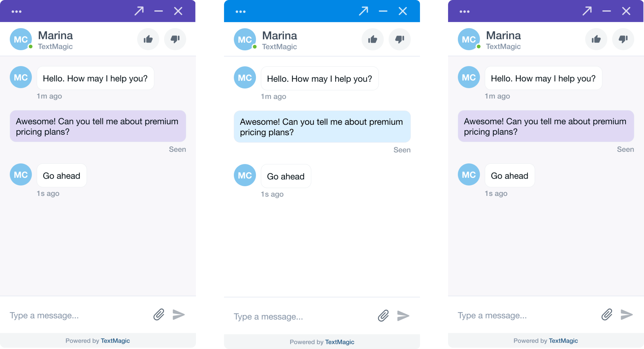Give a thumbs down in the purple chat window

click(175, 39)
